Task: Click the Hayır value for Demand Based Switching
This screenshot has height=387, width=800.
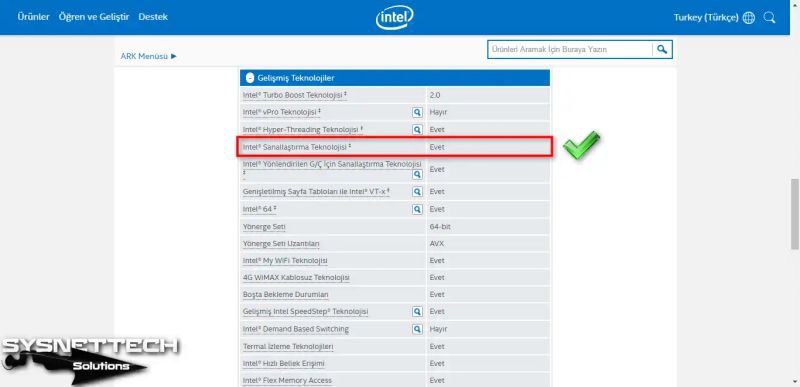Action: click(x=438, y=329)
